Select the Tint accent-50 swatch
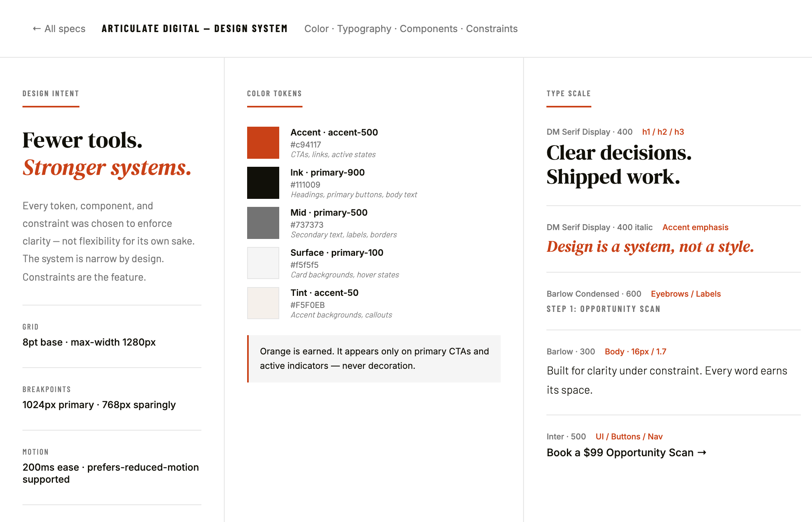Viewport: 812px width, 522px height. pyautogui.click(x=263, y=303)
